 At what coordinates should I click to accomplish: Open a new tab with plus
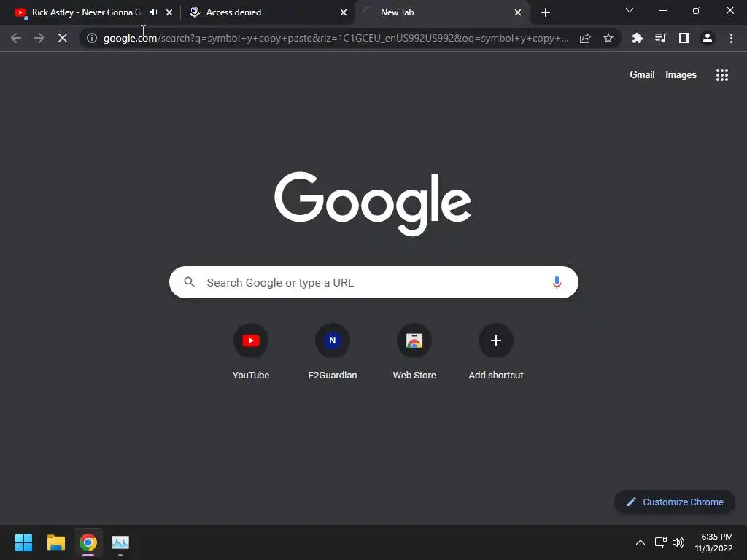pyautogui.click(x=546, y=12)
